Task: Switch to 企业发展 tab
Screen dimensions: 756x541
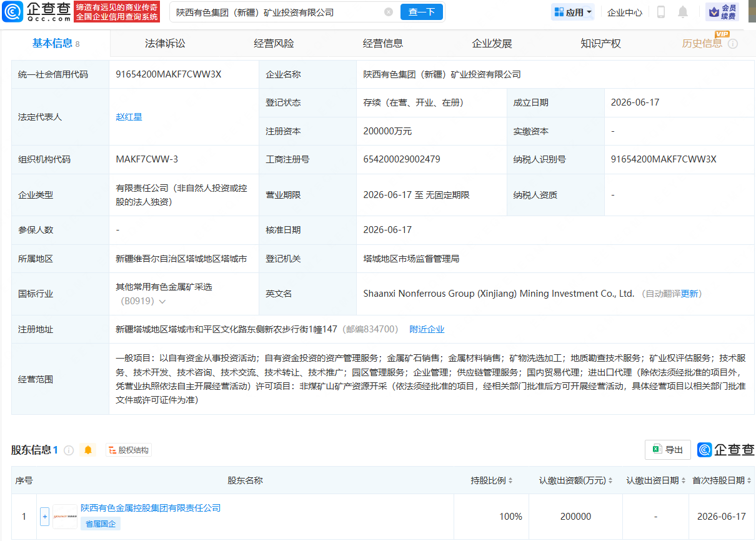Action: (492, 43)
